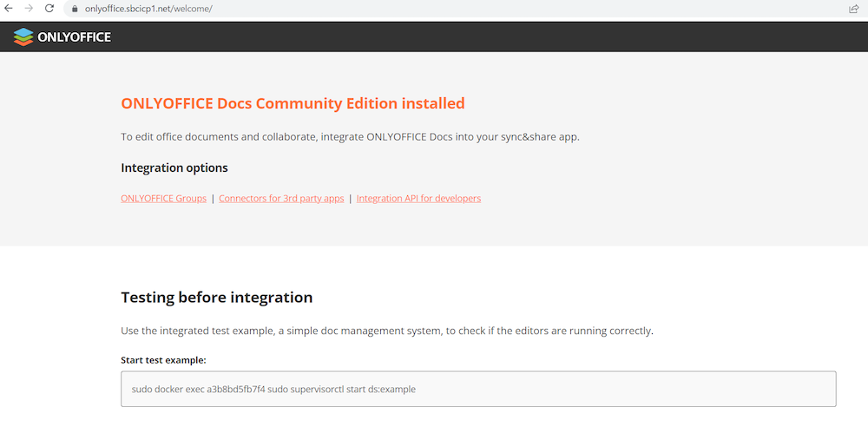Click the browser forward arrow
This screenshot has height=440, width=868.
click(x=29, y=9)
